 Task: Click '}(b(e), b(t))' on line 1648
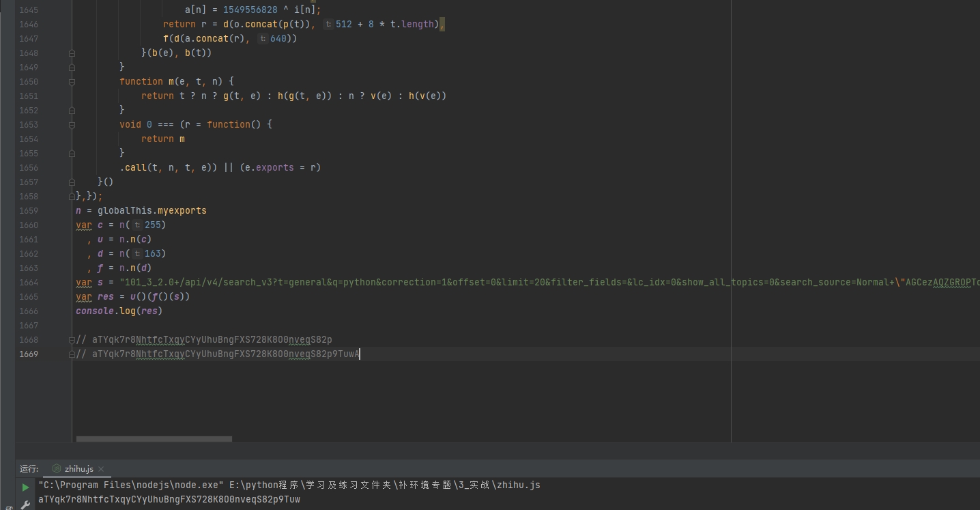click(177, 53)
